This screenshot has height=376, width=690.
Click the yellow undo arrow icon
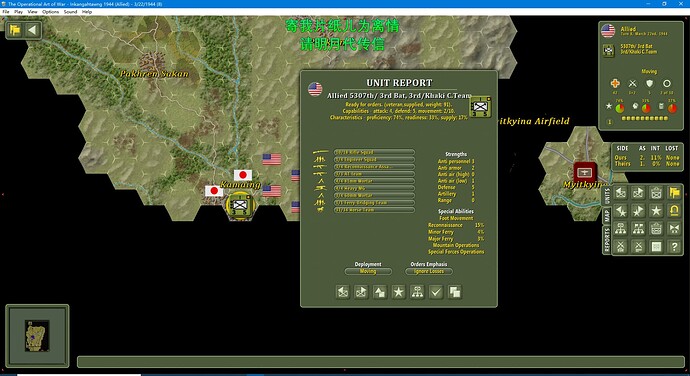[674, 211]
